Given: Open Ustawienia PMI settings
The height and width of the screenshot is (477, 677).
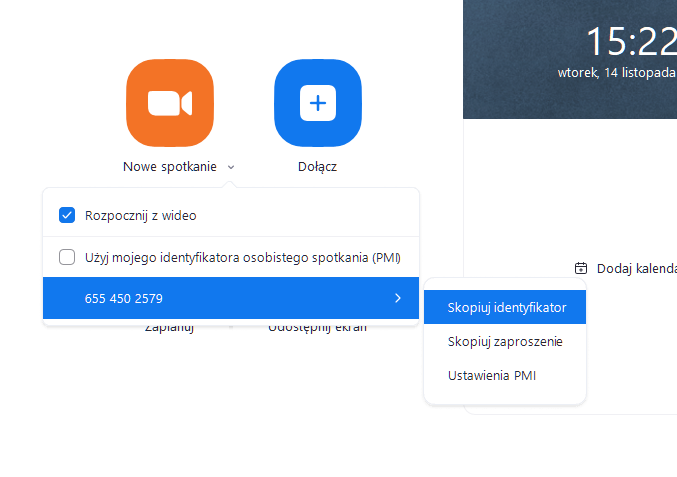Looking at the screenshot, I should (505, 376).
